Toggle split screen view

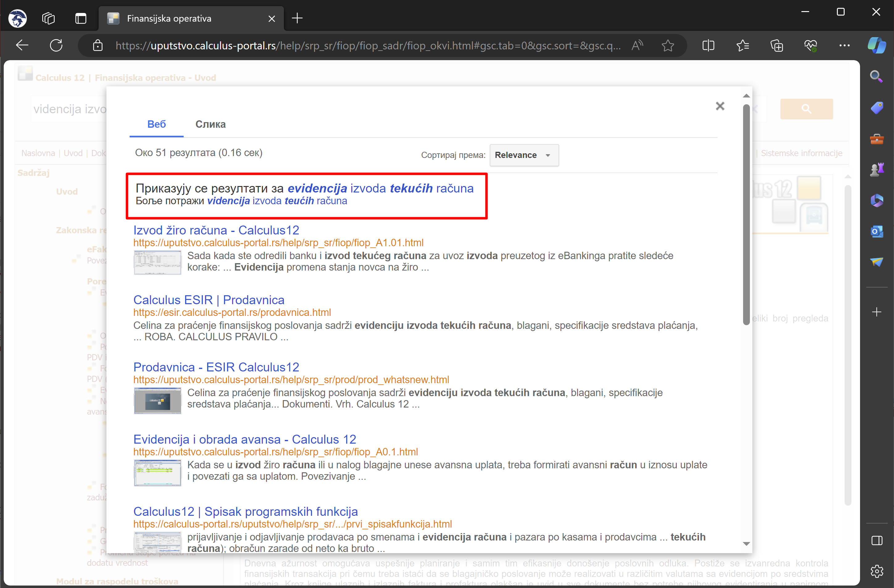pos(708,46)
